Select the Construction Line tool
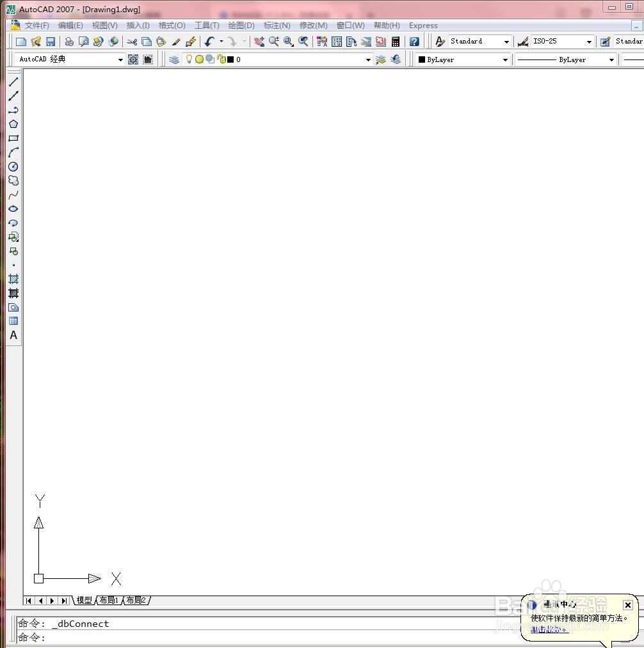Image resolution: width=644 pixels, height=648 pixels. pos(13,96)
